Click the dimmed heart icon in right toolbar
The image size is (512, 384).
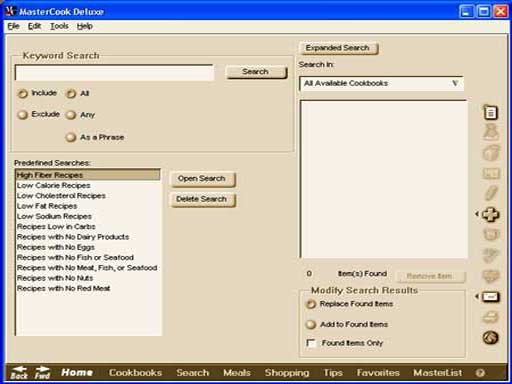491,276
